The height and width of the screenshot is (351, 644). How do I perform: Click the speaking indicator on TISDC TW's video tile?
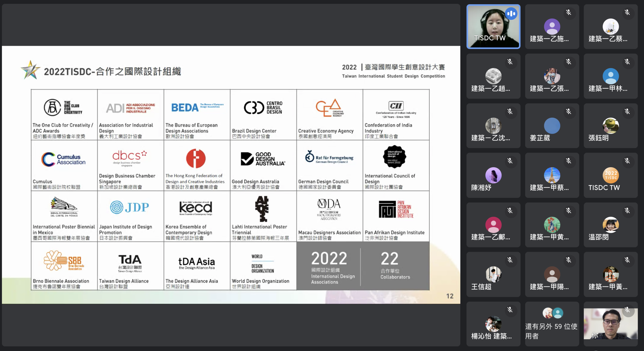coord(511,14)
